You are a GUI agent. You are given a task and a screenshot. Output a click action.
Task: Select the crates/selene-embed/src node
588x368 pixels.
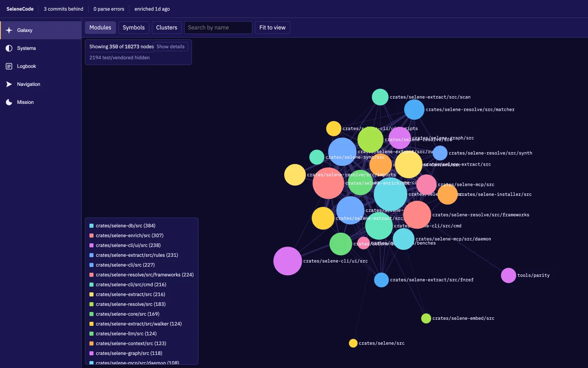coord(426,318)
